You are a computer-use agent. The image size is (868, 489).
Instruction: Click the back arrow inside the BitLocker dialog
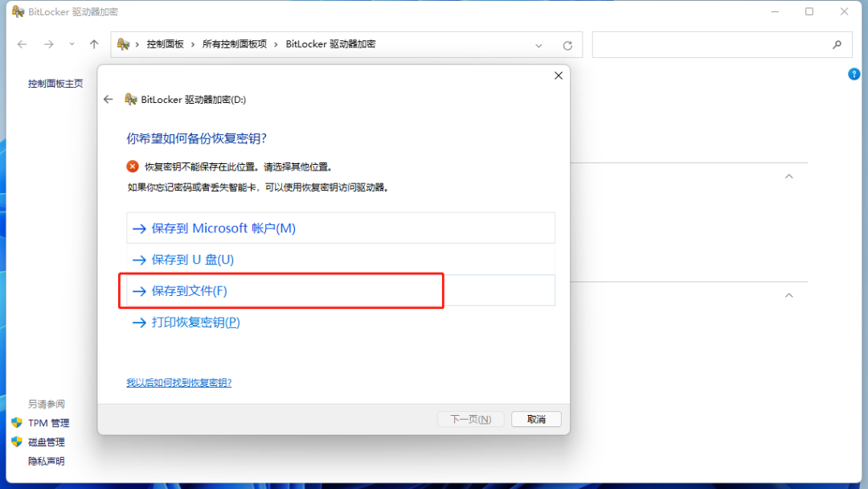[x=108, y=100]
